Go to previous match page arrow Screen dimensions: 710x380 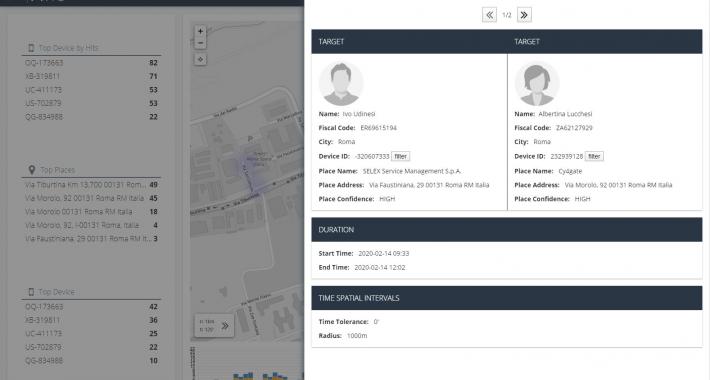click(x=489, y=15)
